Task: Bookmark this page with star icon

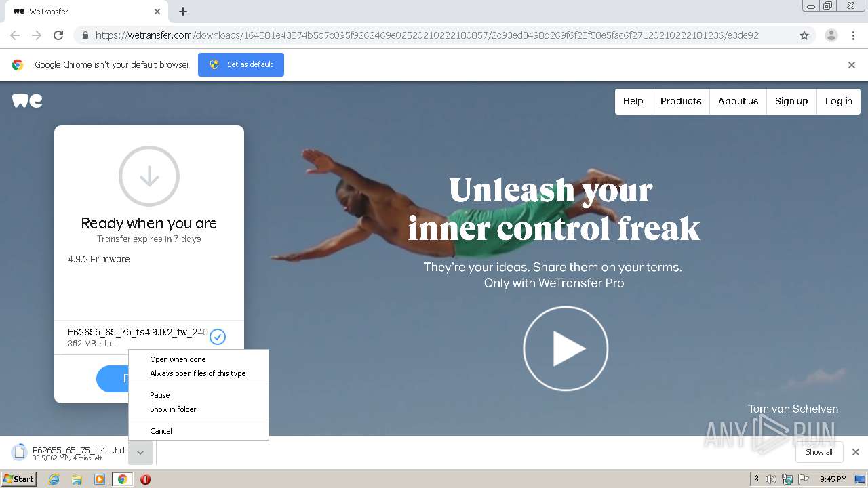Action: tap(804, 35)
